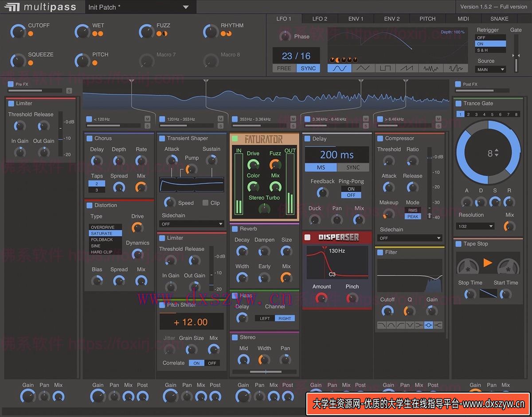The width and height of the screenshot is (532, 417).
Task: Enable the Transient Shaper Clip checkbox
Action: (x=205, y=203)
